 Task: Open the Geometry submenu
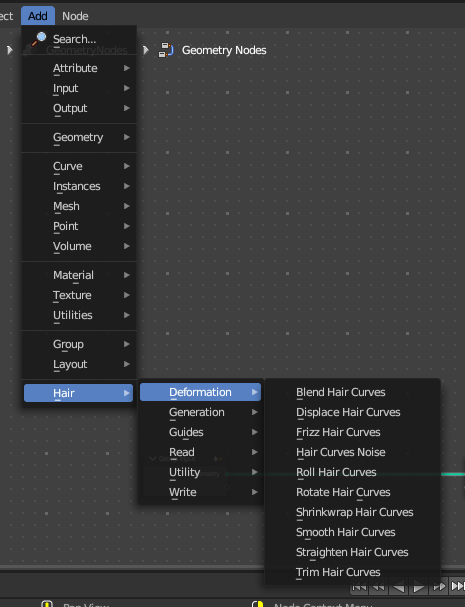[x=79, y=137]
